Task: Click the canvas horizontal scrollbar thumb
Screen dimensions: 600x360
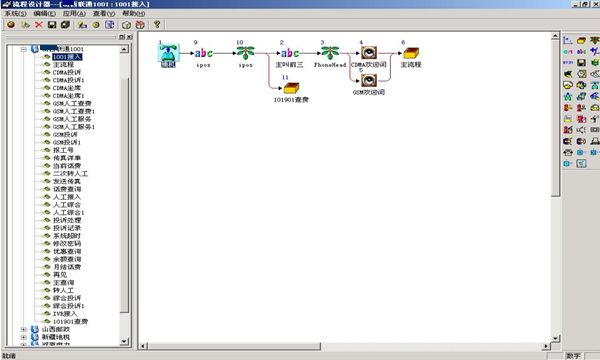Action: click(234, 346)
